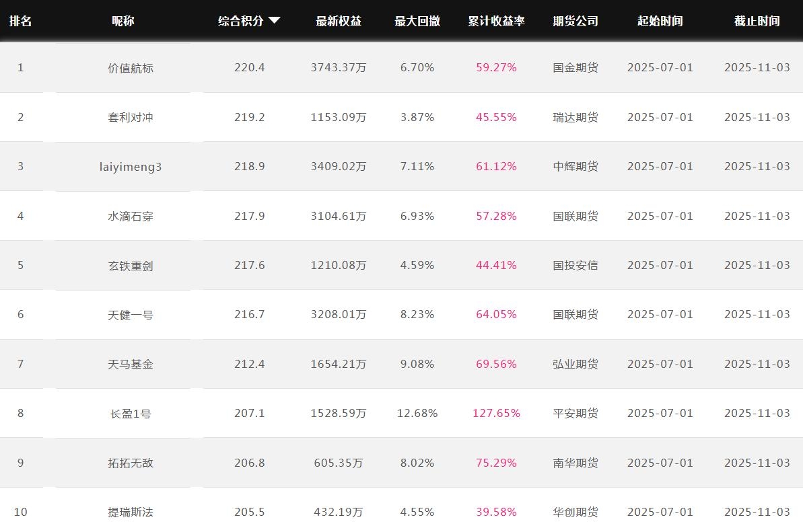
Task: Open the 价值航标 trader profile
Action: [131, 68]
